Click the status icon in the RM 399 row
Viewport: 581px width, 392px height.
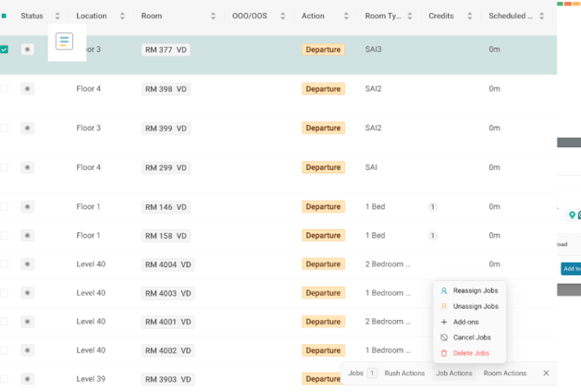click(x=28, y=127)
